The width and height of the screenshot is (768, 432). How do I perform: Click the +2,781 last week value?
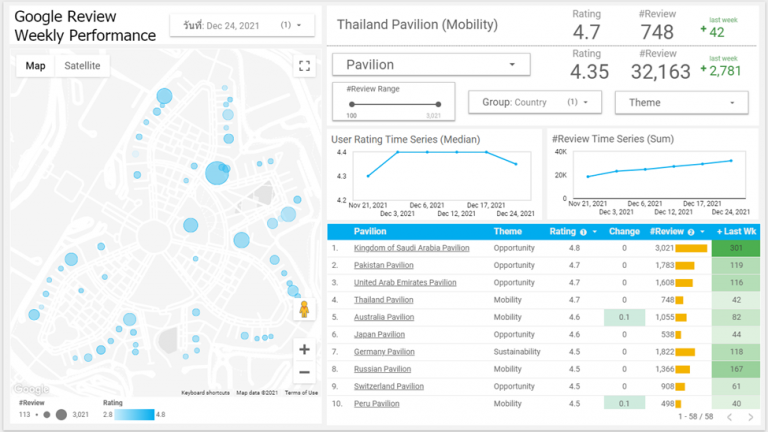click(x=720, y=71)
